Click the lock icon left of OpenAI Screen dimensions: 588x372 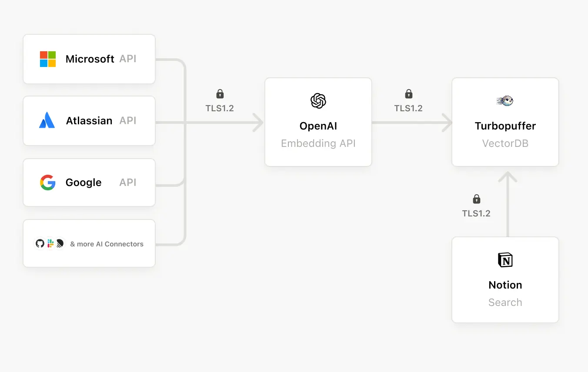(220, 93)
